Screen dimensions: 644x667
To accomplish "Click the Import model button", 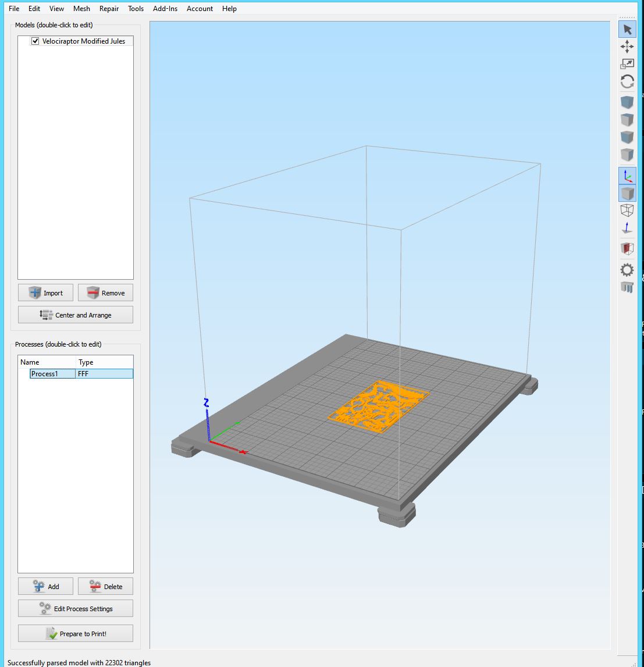I will pyautogui.click(x=46, y=293).
